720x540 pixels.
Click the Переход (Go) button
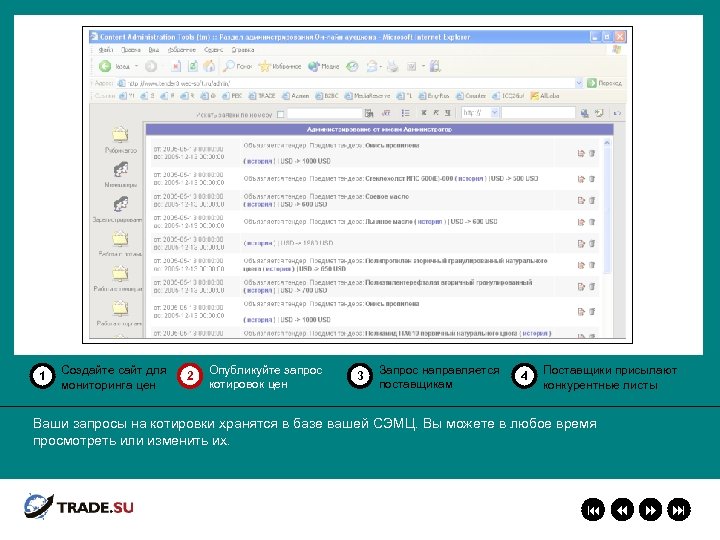(605, 83)
